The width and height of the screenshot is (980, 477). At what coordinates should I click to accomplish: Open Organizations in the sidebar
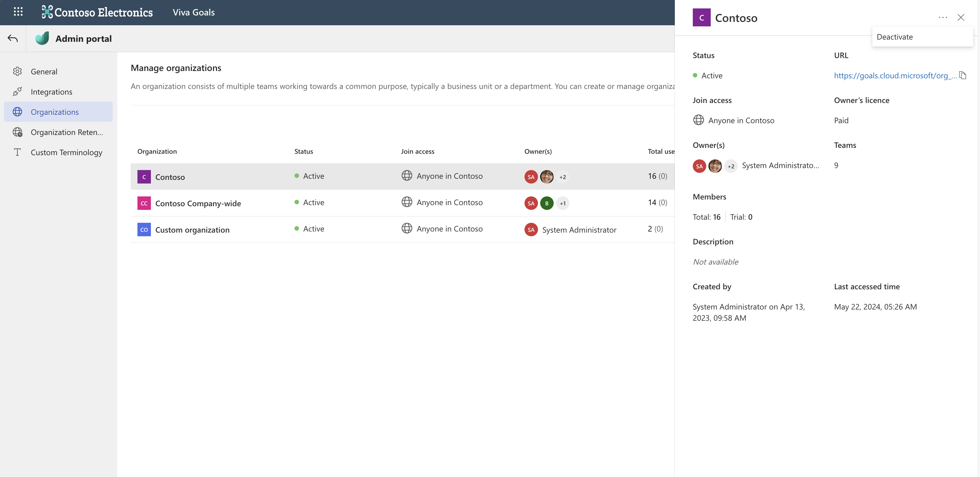coord(55,112)
